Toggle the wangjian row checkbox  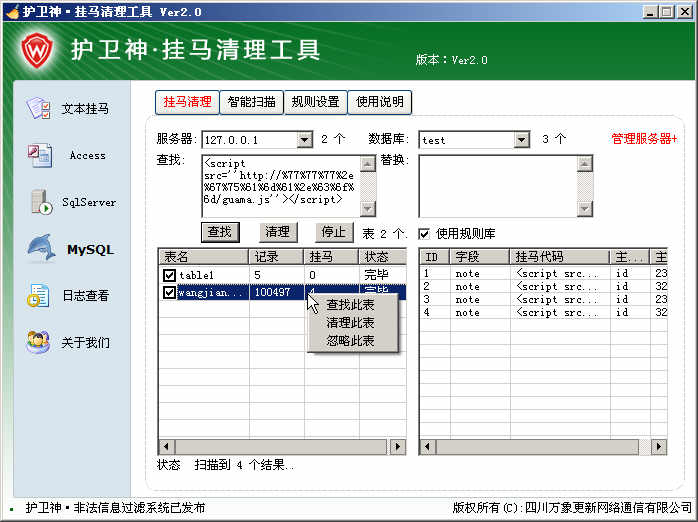pos(169,292)
